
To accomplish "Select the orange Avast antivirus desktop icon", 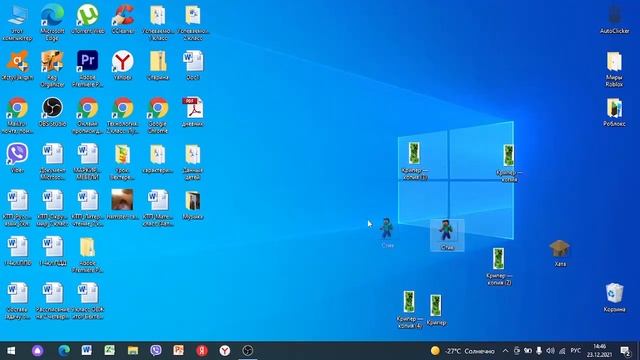I will (17, 65).
